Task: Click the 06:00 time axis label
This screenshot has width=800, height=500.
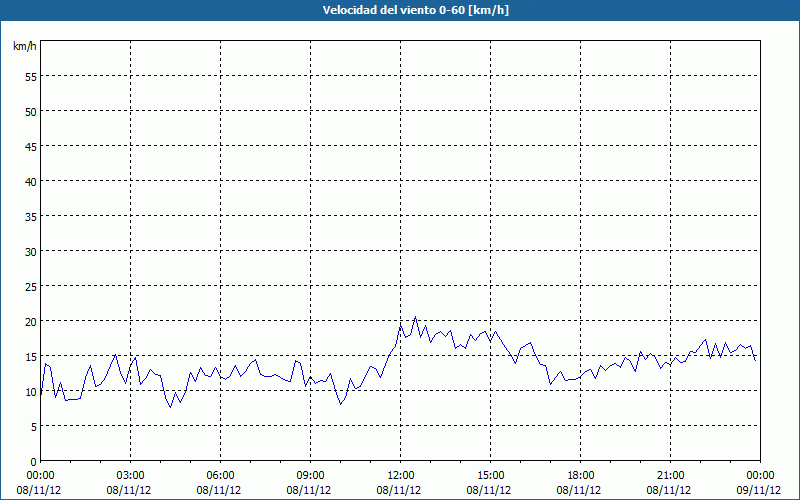Action: 220,476
